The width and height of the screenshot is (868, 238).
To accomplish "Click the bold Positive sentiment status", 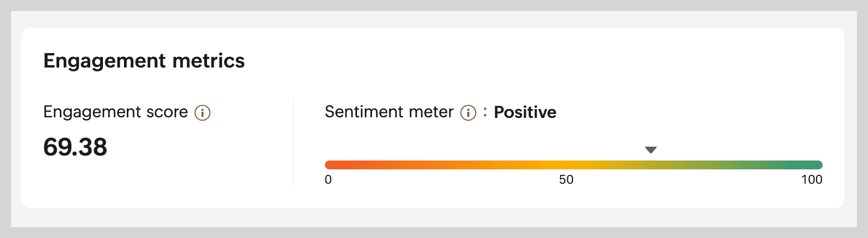I will [x=525, y=112].
